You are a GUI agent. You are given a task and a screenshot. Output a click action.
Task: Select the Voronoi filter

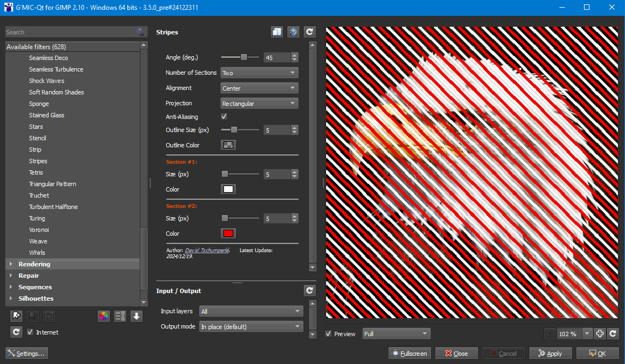pos(39,230)
